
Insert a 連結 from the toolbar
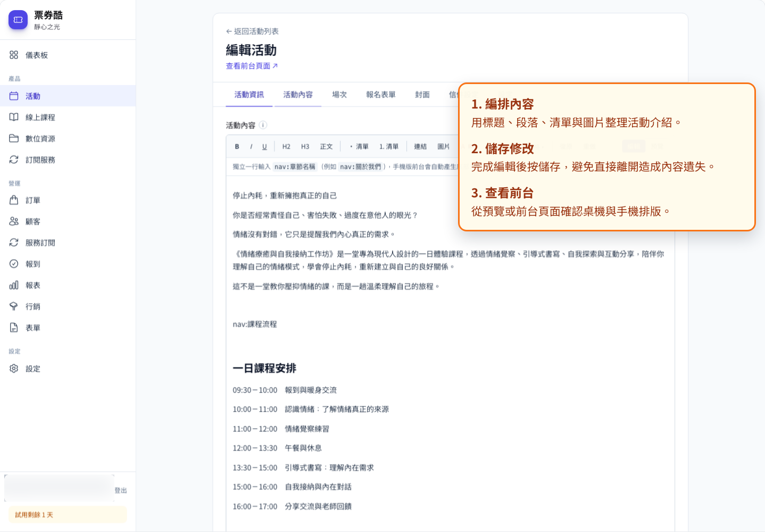click(x=420, y=146)
